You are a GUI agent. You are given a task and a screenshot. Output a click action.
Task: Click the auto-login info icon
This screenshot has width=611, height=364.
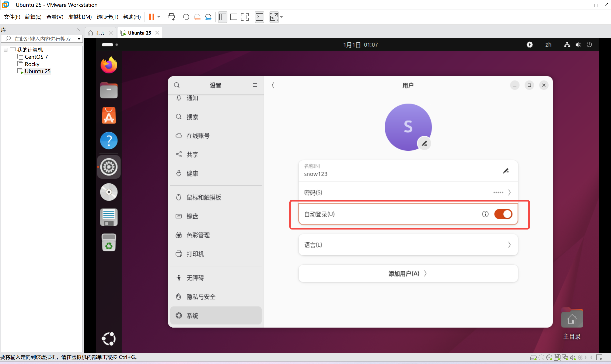point(485,214)
